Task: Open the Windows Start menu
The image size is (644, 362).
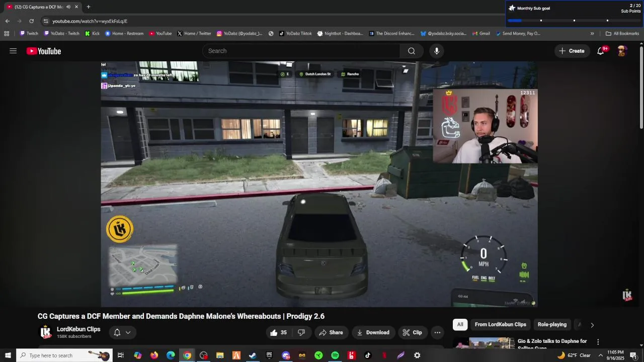Action: tap(8, 355)
